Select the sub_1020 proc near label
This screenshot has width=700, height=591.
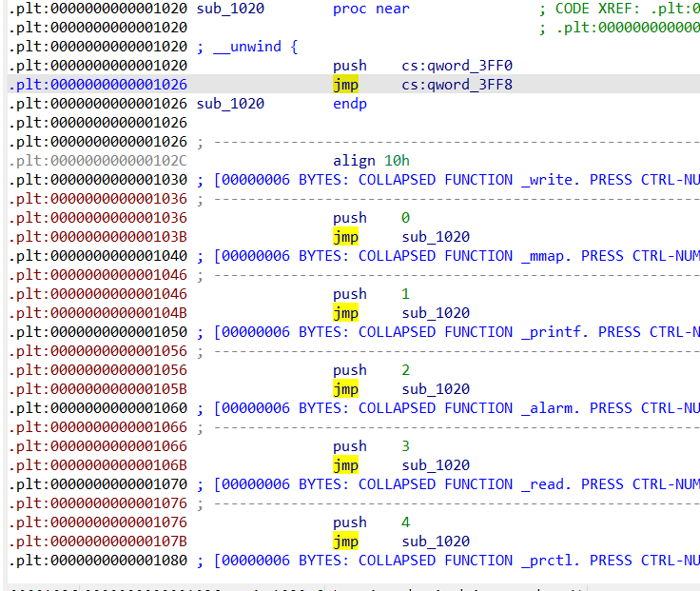click(230, 9)
